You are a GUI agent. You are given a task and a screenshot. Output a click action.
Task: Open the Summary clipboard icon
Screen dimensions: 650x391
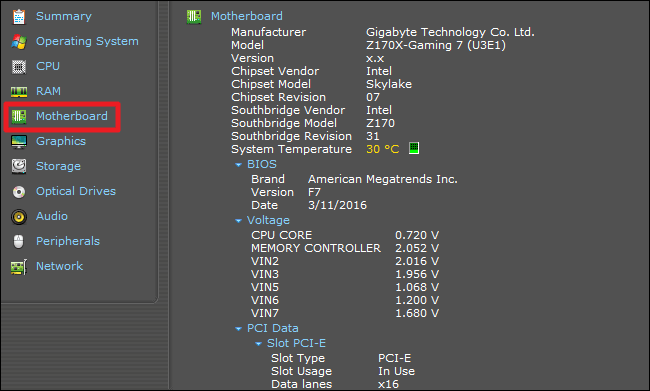point(19,17)
